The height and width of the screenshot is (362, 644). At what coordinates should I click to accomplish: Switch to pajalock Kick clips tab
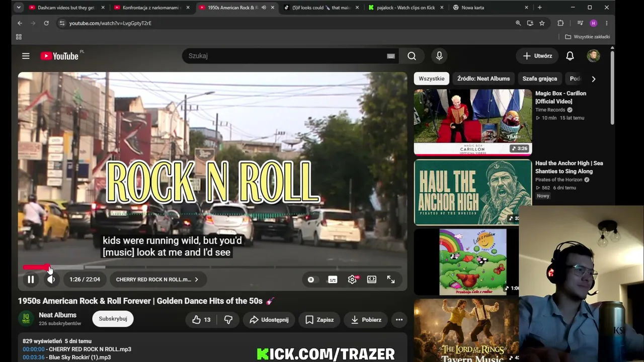pyautogui.click(x=406, y=8)
